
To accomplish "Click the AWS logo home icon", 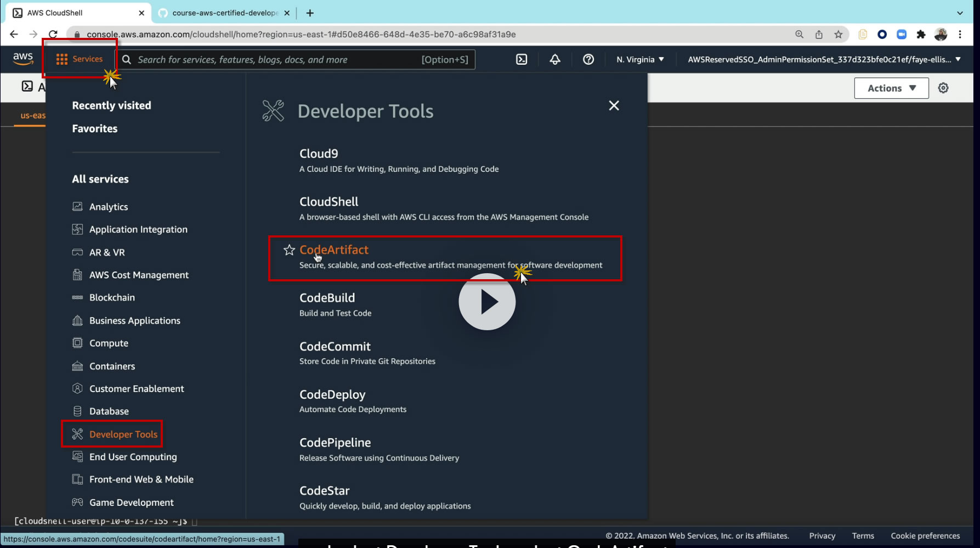I will point(23,59).
